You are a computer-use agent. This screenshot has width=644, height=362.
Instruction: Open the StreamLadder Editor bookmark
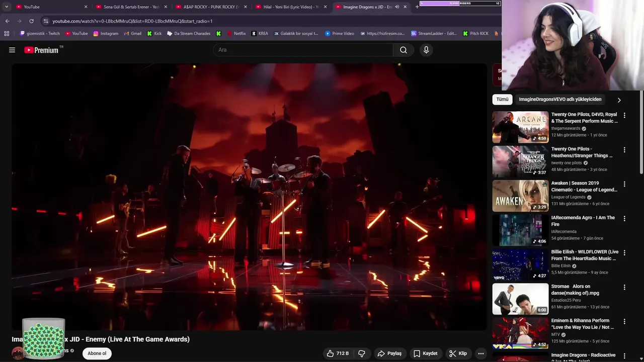click(434, 34)
